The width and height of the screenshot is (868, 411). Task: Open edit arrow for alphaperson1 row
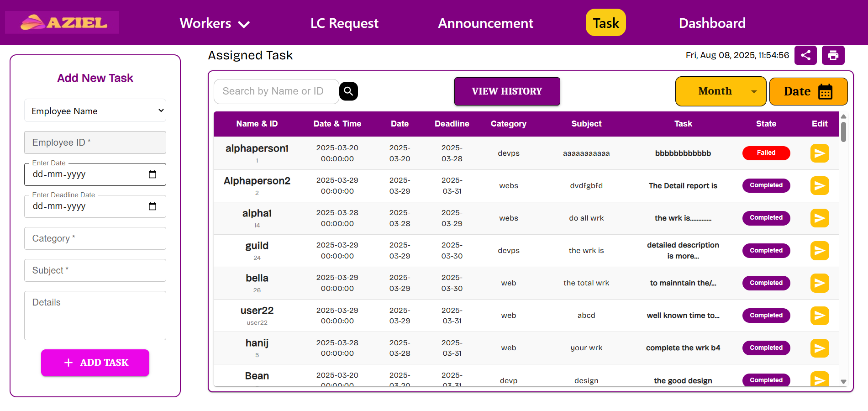coord(819,153)
